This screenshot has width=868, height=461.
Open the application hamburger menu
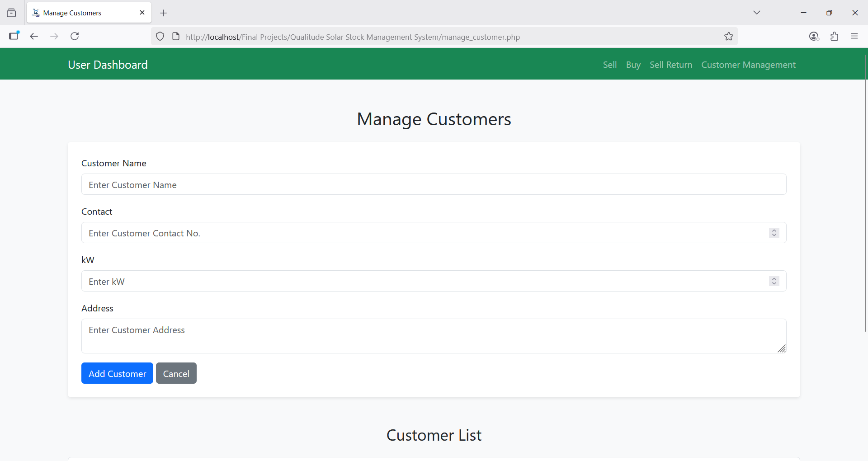tap(854, 37)
